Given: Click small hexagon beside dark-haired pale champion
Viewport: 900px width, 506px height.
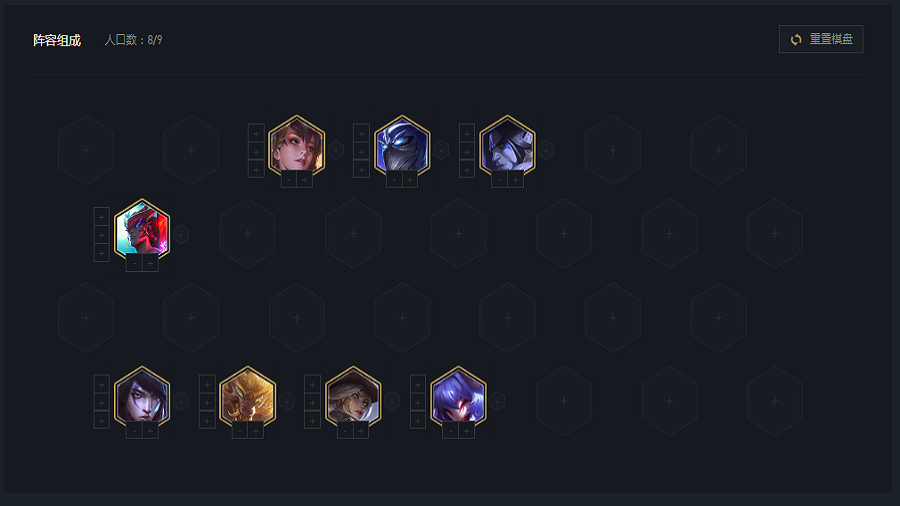Looking at the screenshot, I should coord(181,401).
